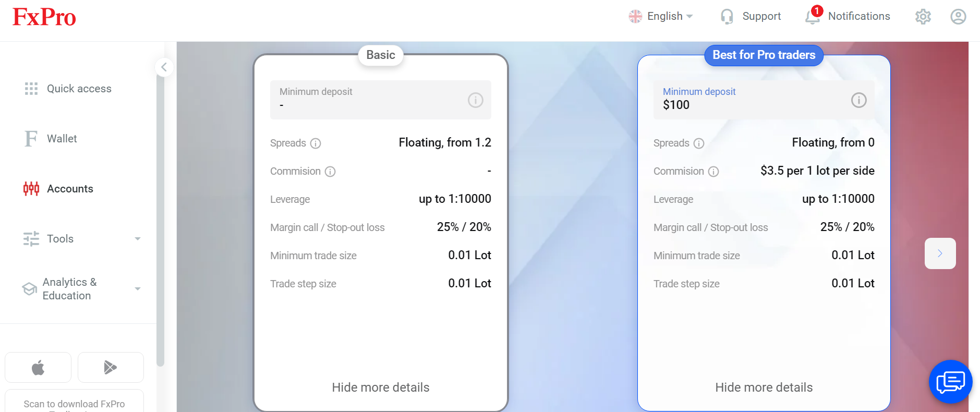Click the $100 Minimum deposit info icon
Image resolution: width=980 pixels, height=412 pixels.
(858, 100)
